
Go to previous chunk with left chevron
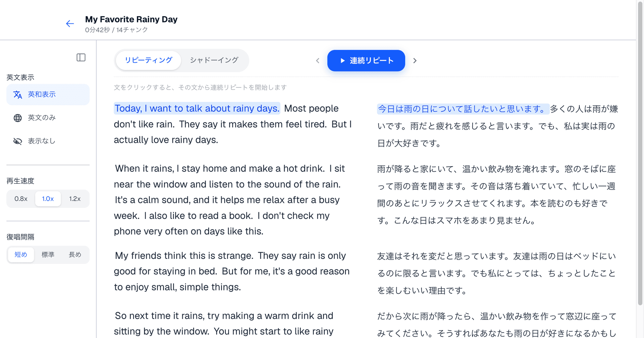[x=318, y=61]
